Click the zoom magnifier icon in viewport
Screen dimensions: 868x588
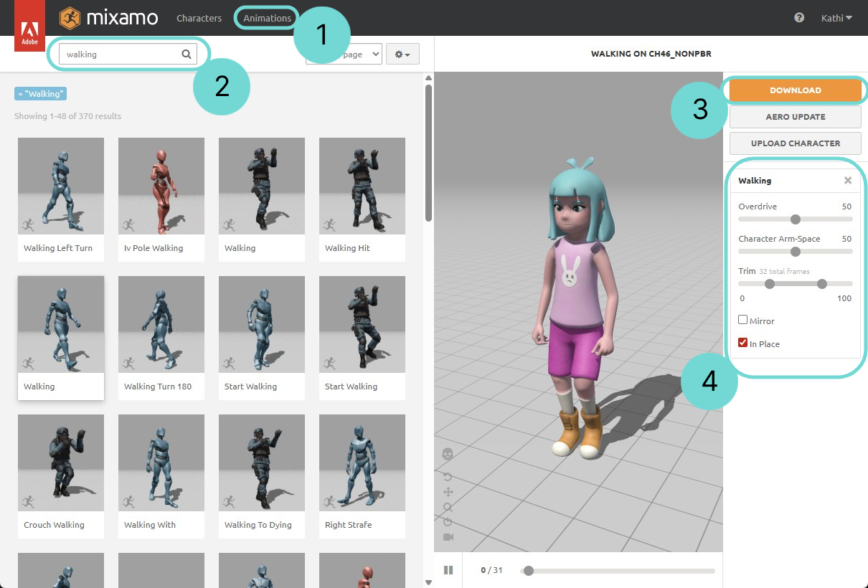pyautogui.click(x=448, y=507)
